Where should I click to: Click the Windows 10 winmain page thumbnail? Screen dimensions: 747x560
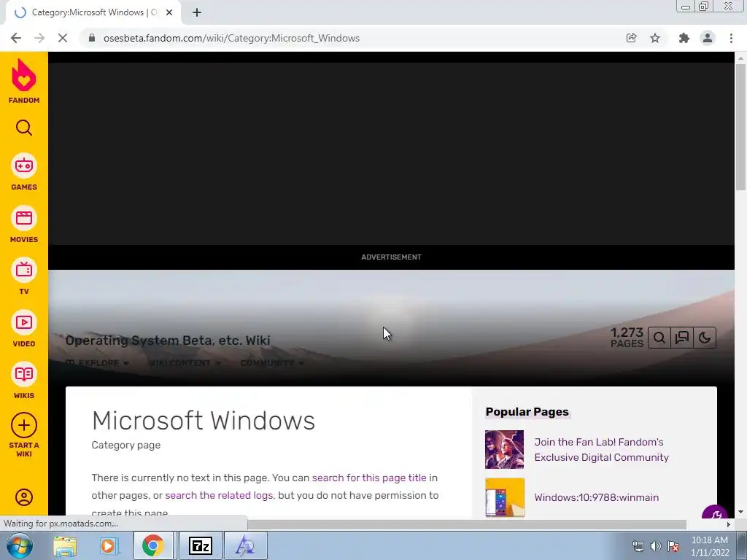[505, 497]
